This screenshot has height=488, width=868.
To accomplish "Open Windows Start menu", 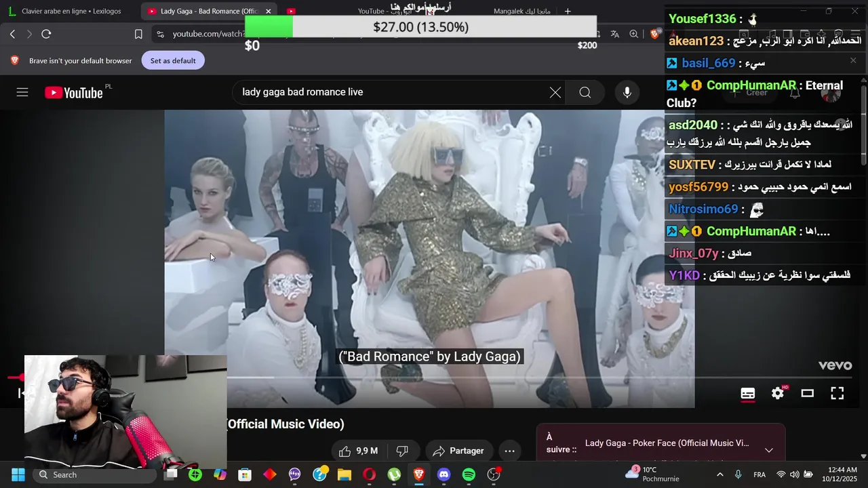I will tap(18, 474).
